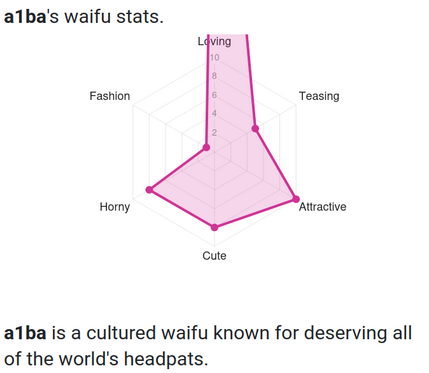Click the Attractive data point marker
Screen dimensions: 429x373
[x=296, y=199]
